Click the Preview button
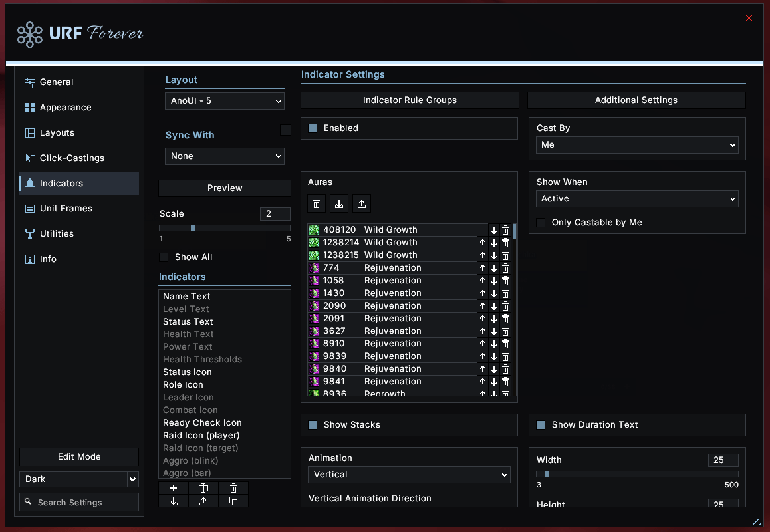 coord(225,188)
